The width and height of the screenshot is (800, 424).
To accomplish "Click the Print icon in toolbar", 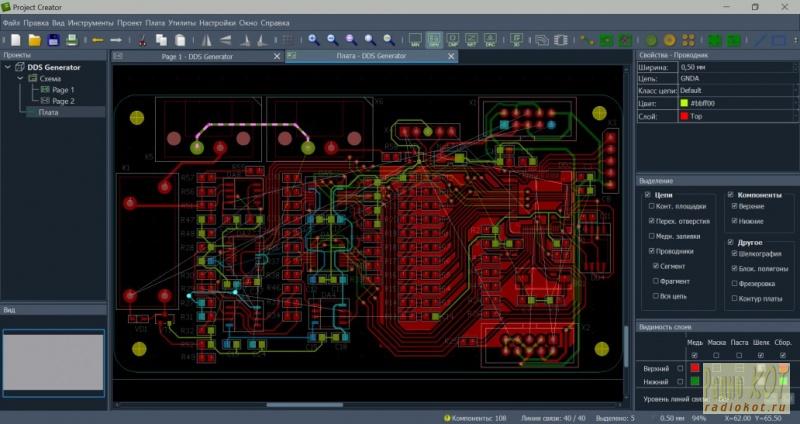I will [x=72, y=40].
